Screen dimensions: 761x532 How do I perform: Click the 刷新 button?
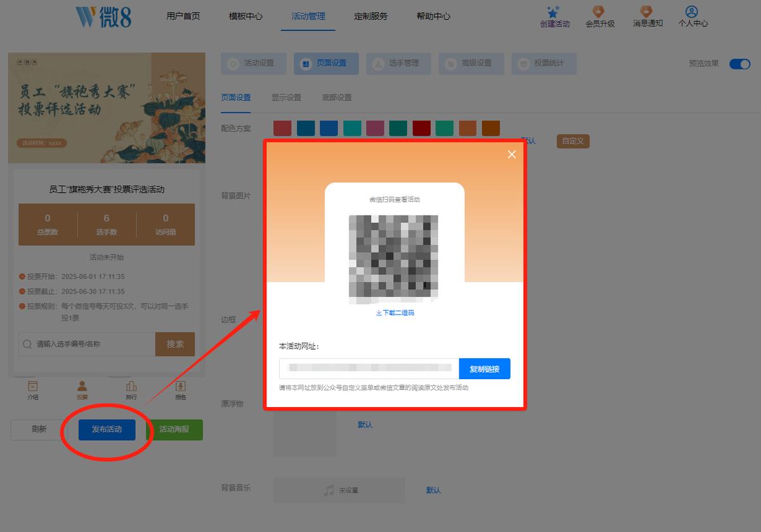[39, 429]
